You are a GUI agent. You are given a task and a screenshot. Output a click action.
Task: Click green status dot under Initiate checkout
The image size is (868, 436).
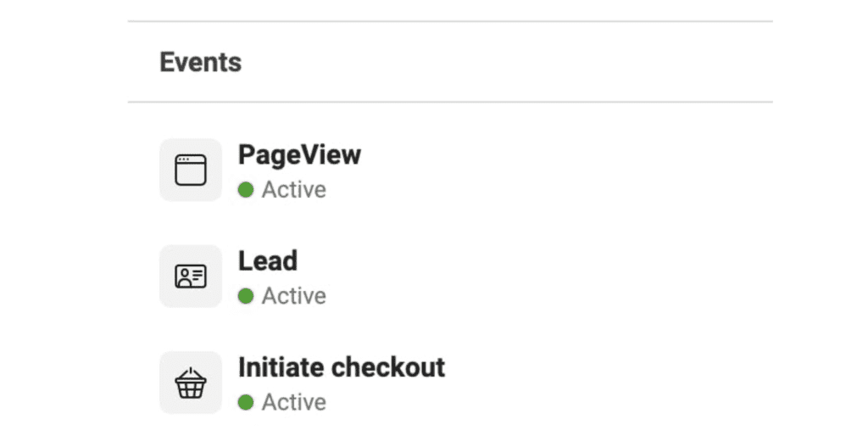(246, 402)
